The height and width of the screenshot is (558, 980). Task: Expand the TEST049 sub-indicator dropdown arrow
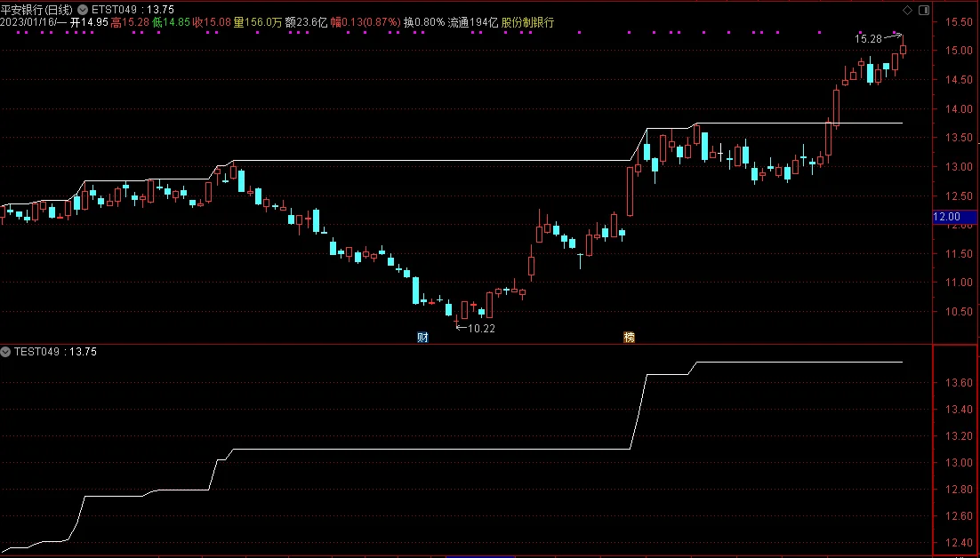click(5, 352)
